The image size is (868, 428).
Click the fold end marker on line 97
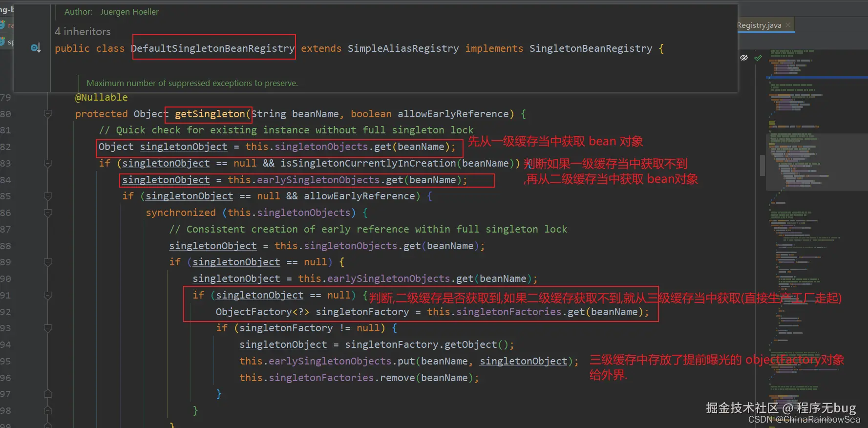coord(48,394)
